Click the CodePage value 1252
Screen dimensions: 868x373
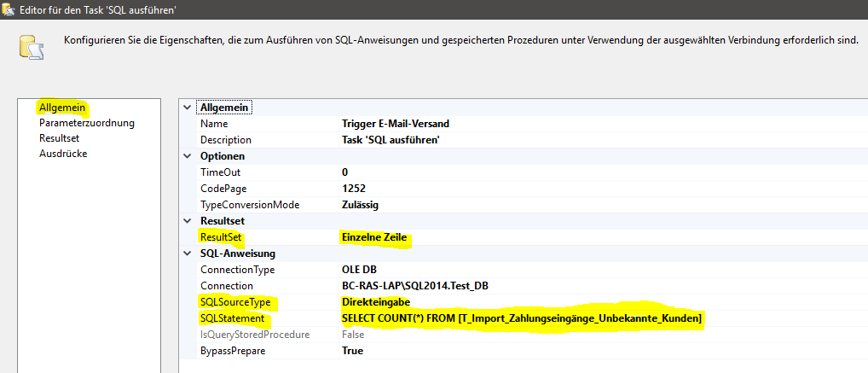354,189
